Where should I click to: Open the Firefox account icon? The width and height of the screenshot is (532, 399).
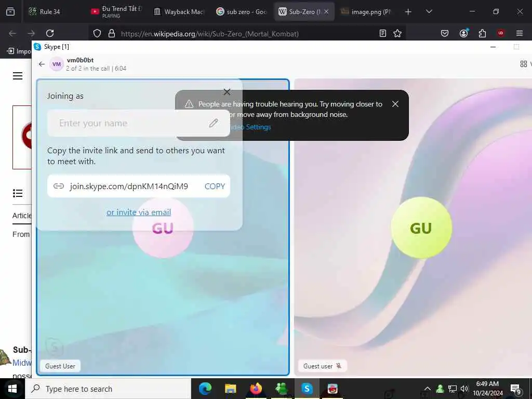coord(464,33)
